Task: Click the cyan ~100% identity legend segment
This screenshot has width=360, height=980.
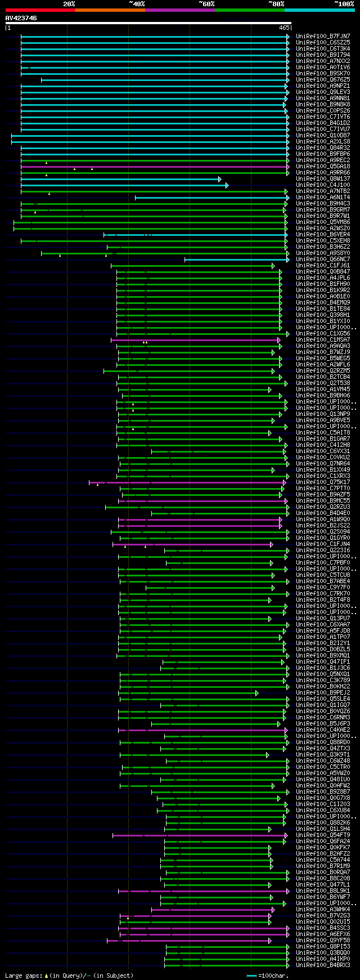Action: [319, 10]
